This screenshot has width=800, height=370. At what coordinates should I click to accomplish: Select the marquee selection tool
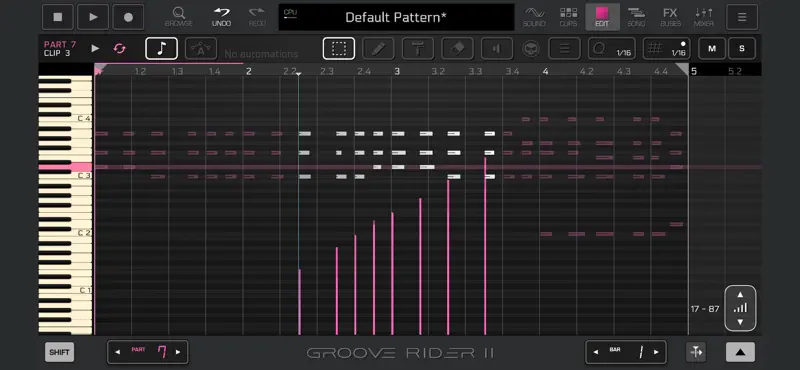pos(339,48)
